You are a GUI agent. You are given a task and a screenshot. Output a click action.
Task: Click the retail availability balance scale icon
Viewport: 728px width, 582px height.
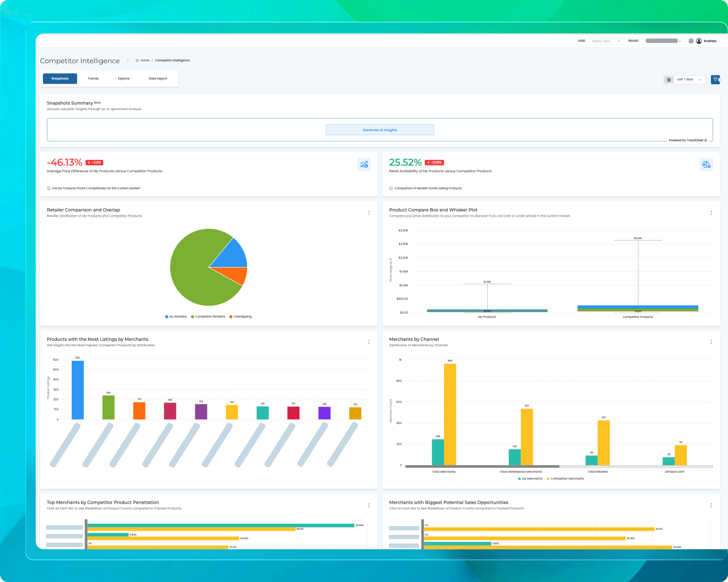click(x=706, y=164)
